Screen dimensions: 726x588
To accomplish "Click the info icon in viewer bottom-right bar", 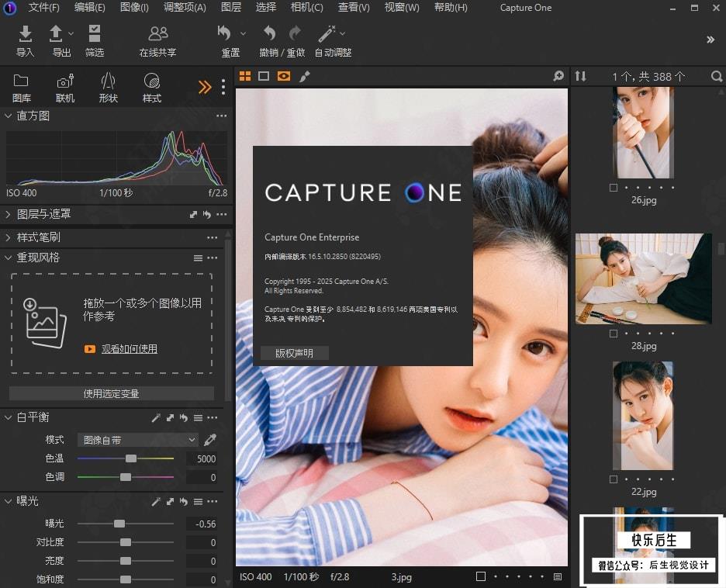I will [x=558, y=576].
